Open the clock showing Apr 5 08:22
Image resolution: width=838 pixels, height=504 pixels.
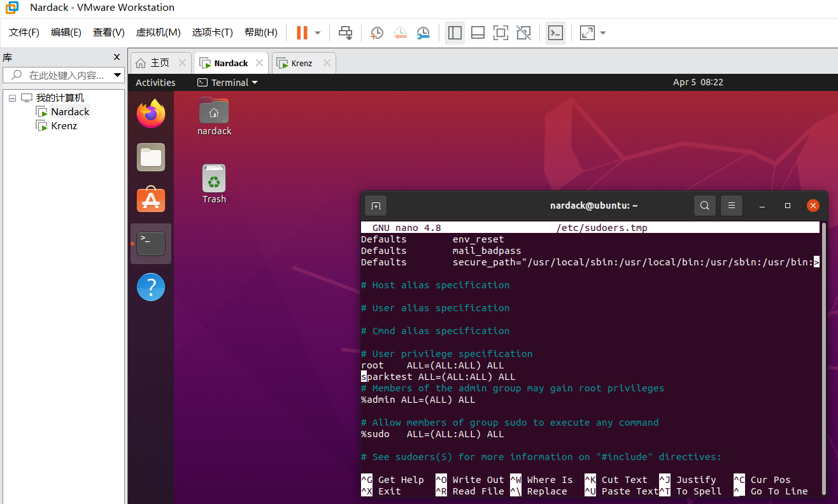(x=698, y=82)
